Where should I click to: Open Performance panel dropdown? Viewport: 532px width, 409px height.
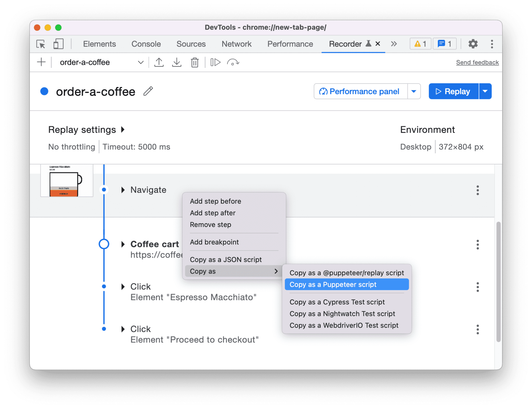click(413, 91)
